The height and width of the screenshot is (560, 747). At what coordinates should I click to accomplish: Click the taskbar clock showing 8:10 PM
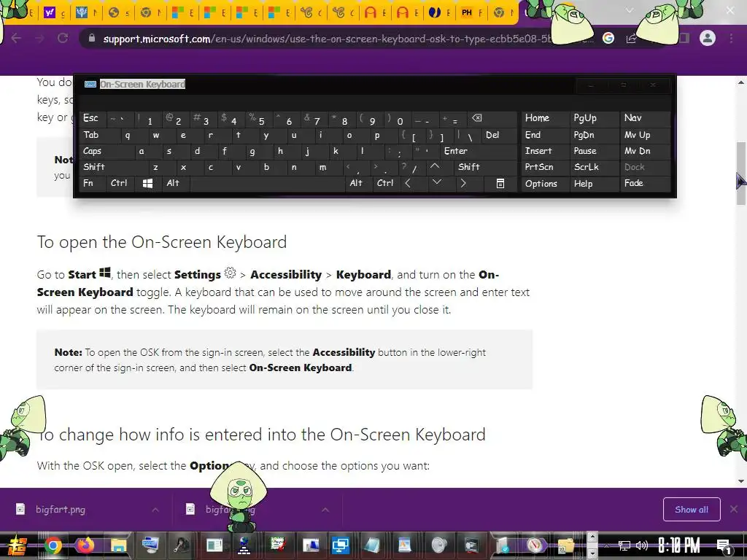click(x=678, y=545)
